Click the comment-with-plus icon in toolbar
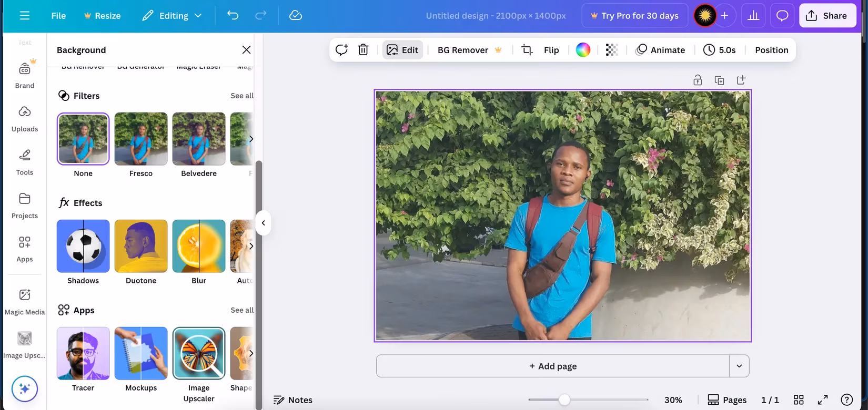 341,50
